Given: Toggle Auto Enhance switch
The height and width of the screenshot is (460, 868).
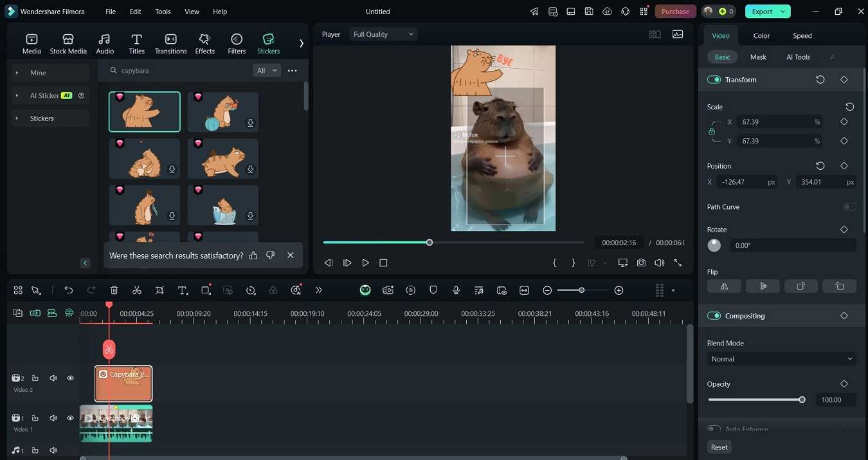Looking at the screenshot, I should tap(714, 429).
